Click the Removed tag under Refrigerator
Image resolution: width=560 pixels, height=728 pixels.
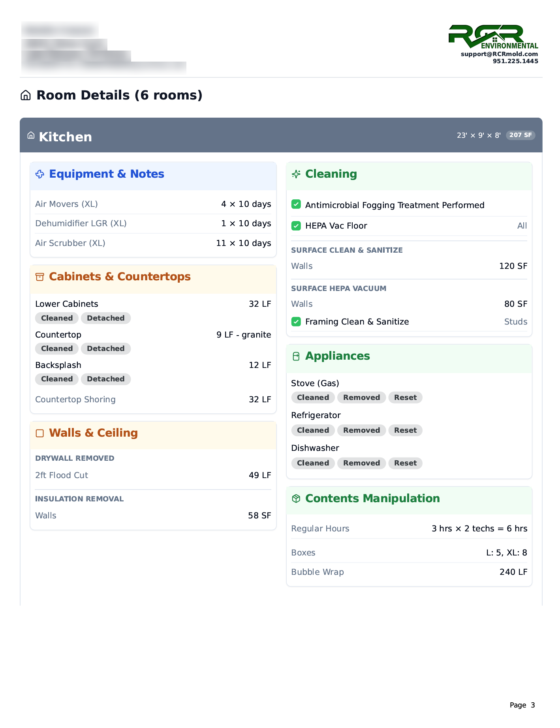[362, 430]
